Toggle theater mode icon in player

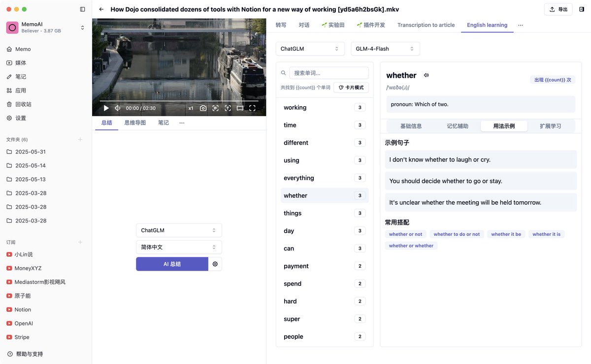tap(240, 108)
